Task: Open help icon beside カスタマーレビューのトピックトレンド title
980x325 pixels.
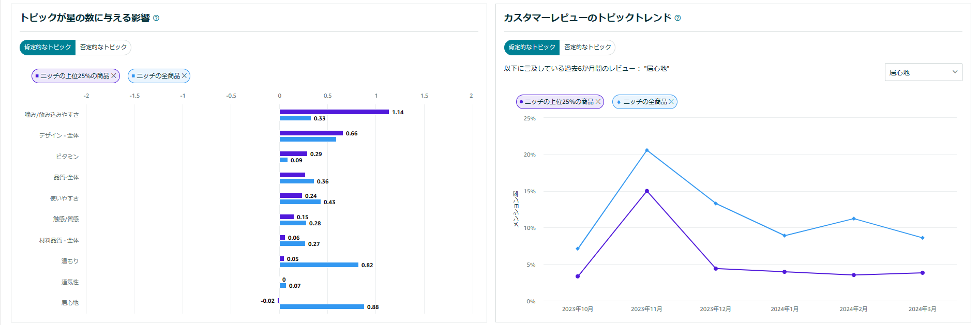Action: [677, 18]
